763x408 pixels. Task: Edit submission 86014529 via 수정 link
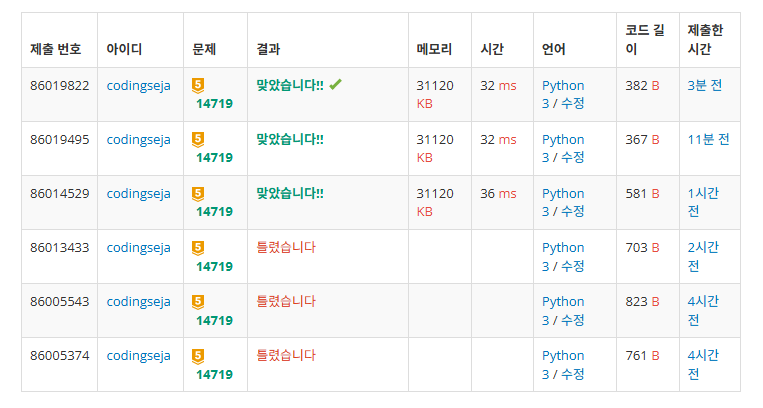pos(573,211)
